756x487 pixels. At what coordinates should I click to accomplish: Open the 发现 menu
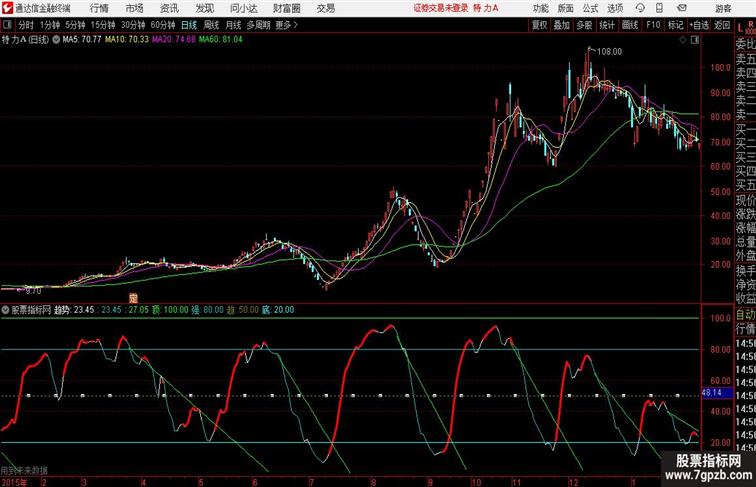(204, 8)
